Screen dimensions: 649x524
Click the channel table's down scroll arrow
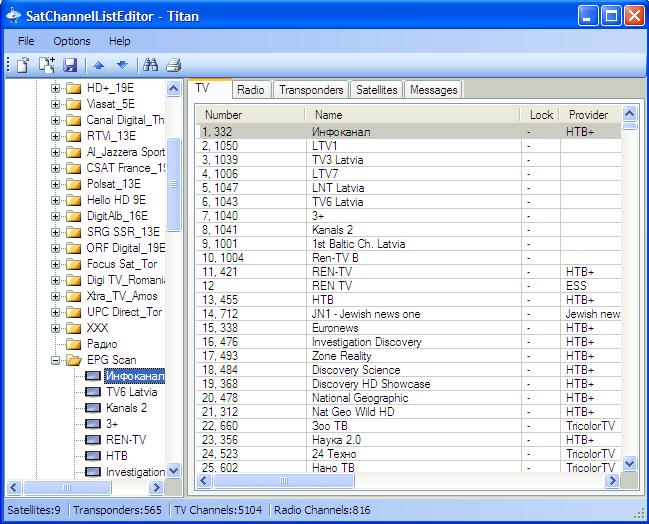(630, 463)
